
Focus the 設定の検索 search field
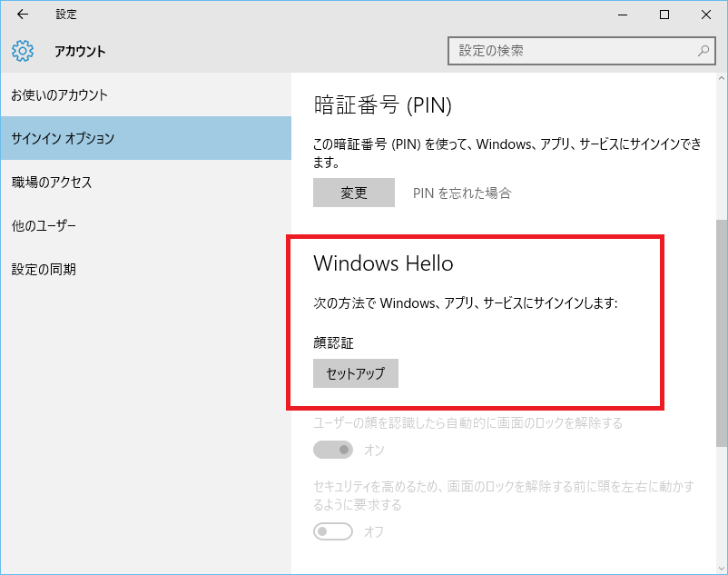pyautogui.click(x=581, y=51)
